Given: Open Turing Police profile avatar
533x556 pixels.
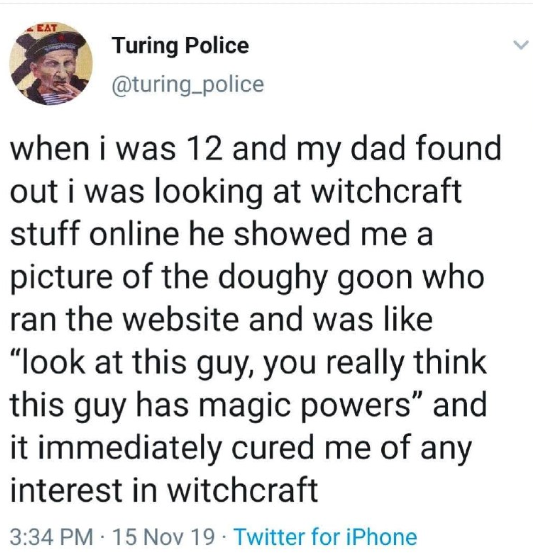Looking at the screenshot, I should pos(50,65).
